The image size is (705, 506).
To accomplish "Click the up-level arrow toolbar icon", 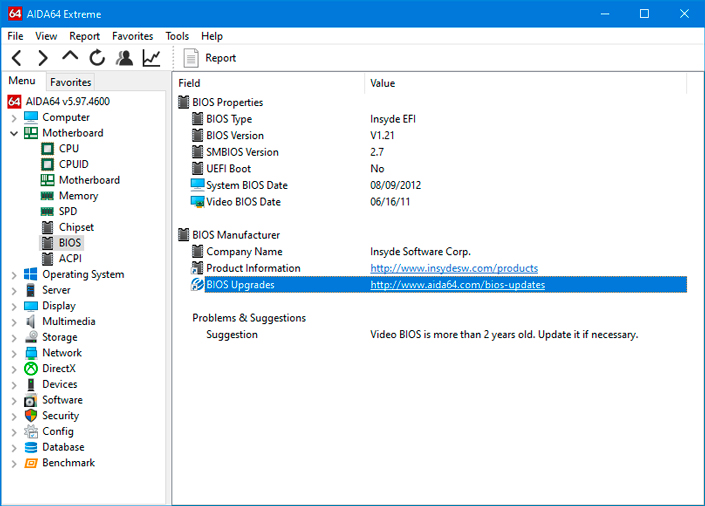I will coord(70,56).
